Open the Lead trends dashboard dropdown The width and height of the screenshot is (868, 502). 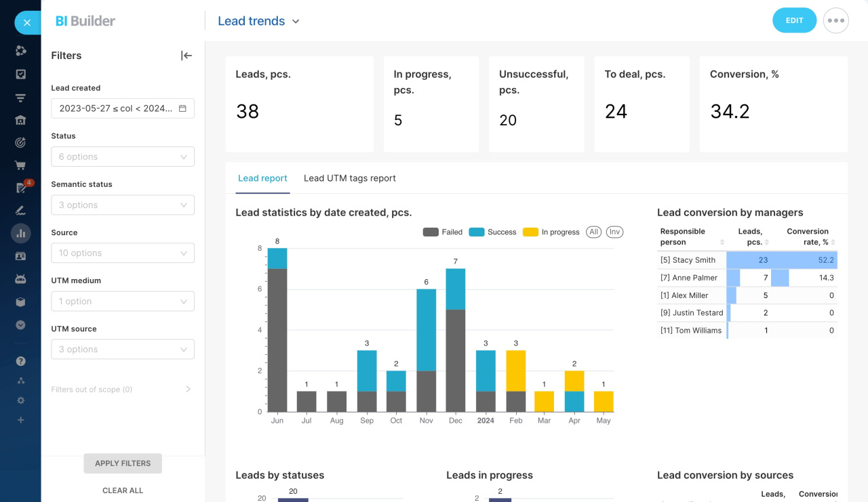(x=258, y=21)
